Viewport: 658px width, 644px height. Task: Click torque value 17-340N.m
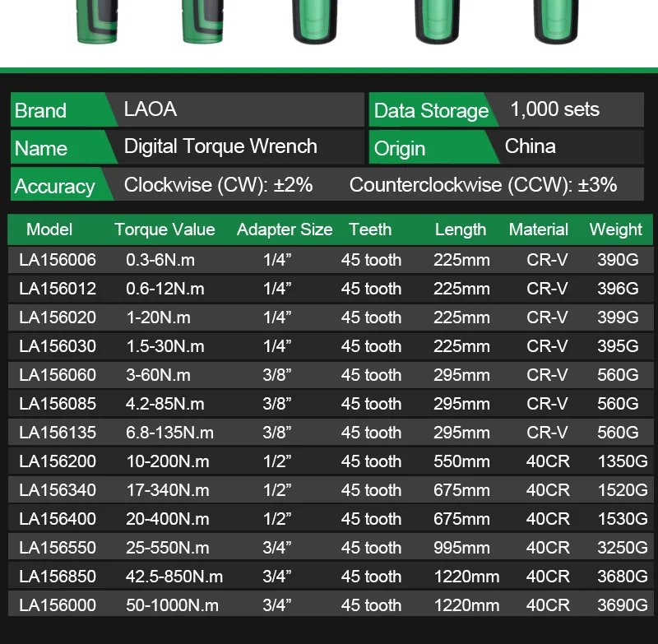point(168,490)
